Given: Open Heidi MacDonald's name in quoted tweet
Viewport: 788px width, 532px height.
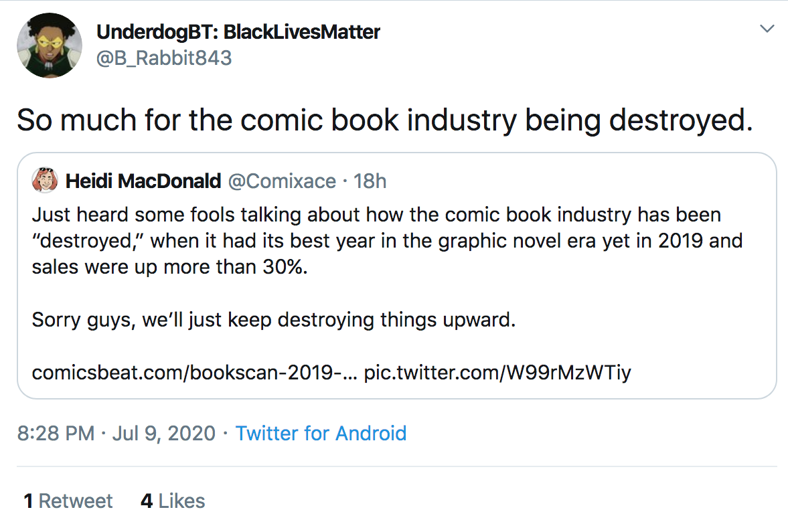Looking at the screenshot, I should click(143, 181).
